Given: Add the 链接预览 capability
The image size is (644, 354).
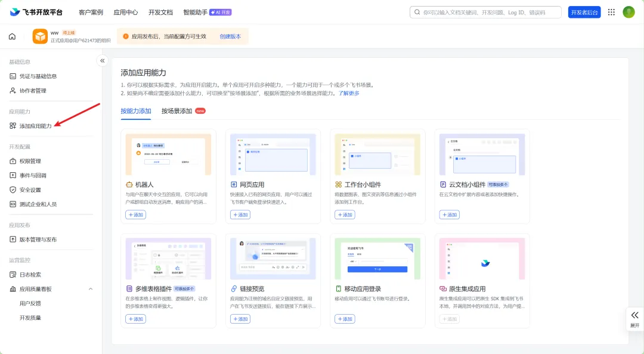Looking at the screenshot, I should 240,319.
